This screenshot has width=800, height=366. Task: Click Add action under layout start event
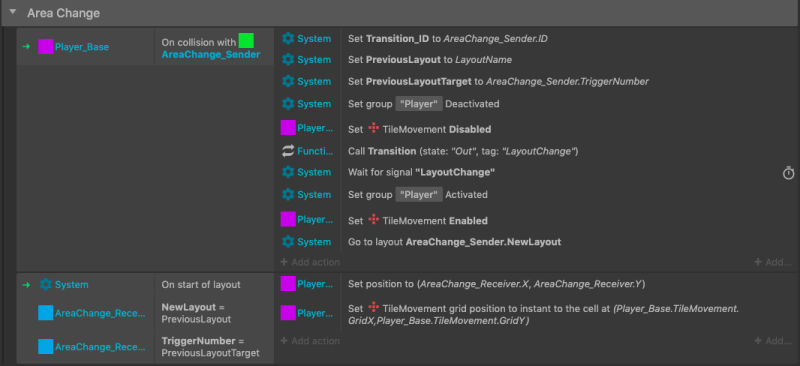(x=310, y=340)
